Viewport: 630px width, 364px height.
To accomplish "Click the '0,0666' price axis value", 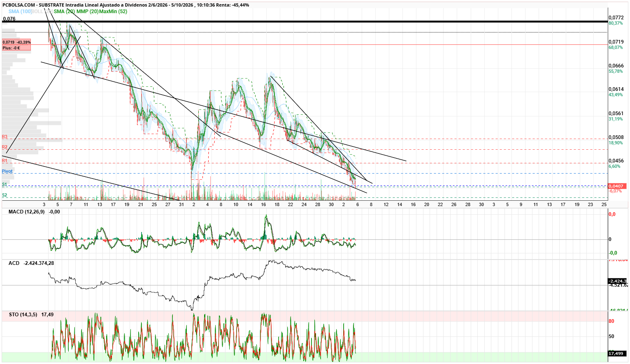I will [616, 66].
